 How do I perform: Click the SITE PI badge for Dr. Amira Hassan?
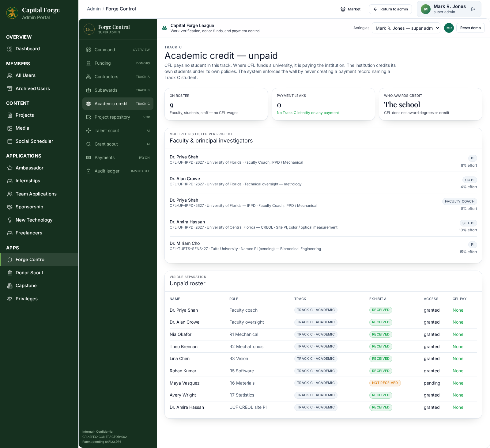pos(468,223)
